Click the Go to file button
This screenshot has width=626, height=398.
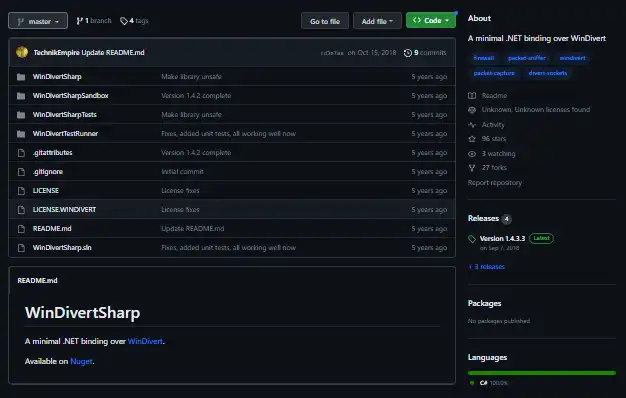pyautogui.click(x=325, y=21)
